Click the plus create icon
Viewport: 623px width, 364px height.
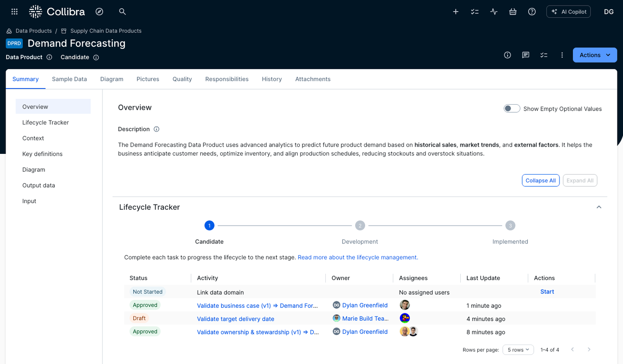456,12
